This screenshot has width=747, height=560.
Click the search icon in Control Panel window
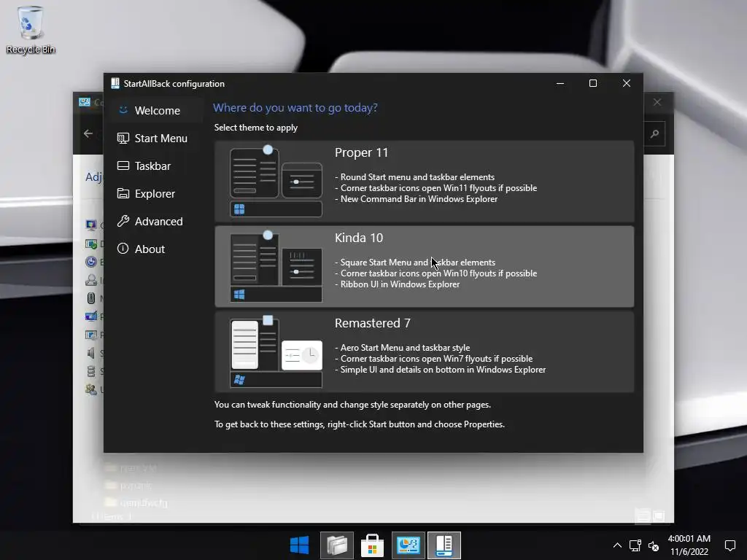click(655, 134)
